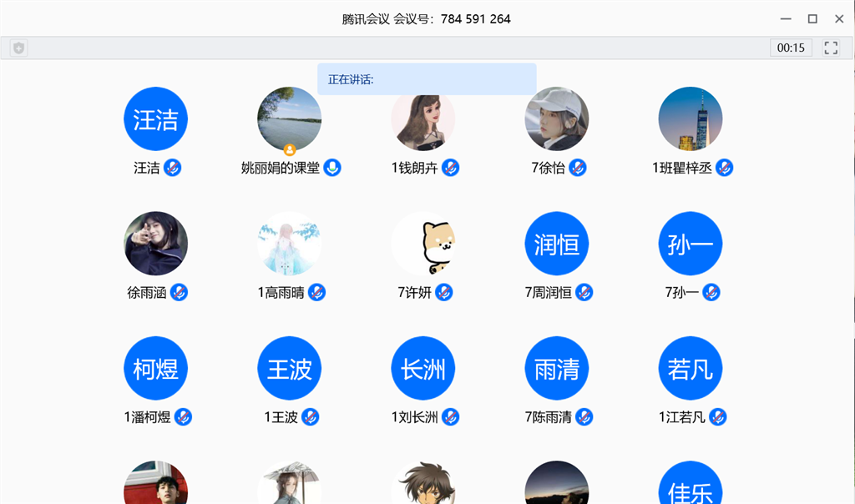The height and width of the screenshot is (504, 855).
Task: Select the blue 雨清 avatar
Action: click(557, 368)
